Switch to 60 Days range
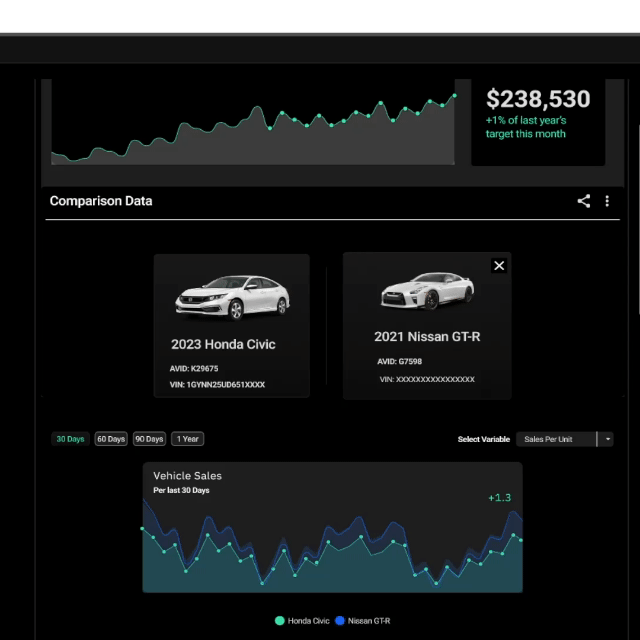 pos(111,439)
